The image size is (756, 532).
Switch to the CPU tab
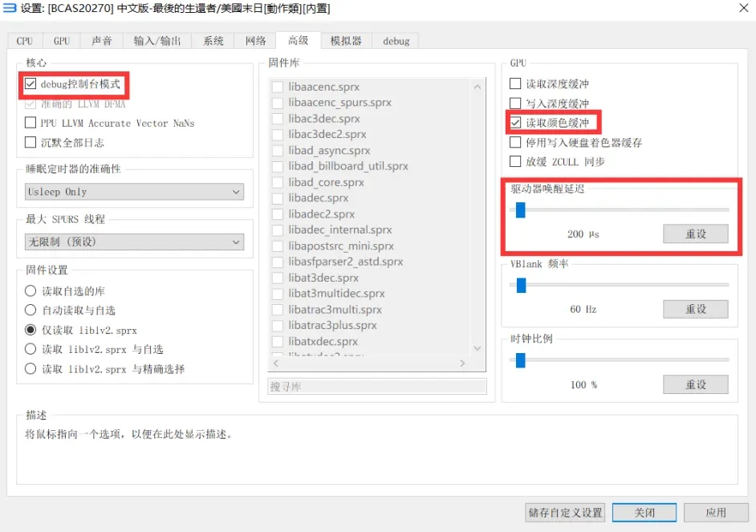[24, 40]
